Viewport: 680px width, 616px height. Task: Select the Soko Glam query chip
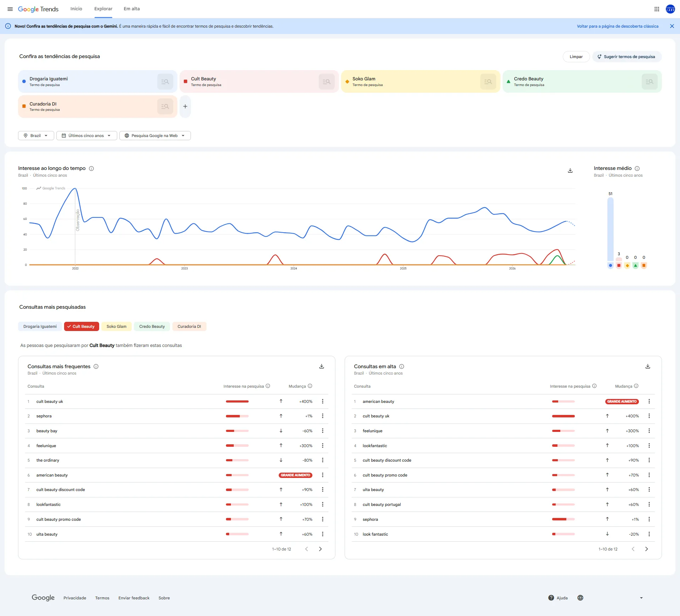(117, 326)
